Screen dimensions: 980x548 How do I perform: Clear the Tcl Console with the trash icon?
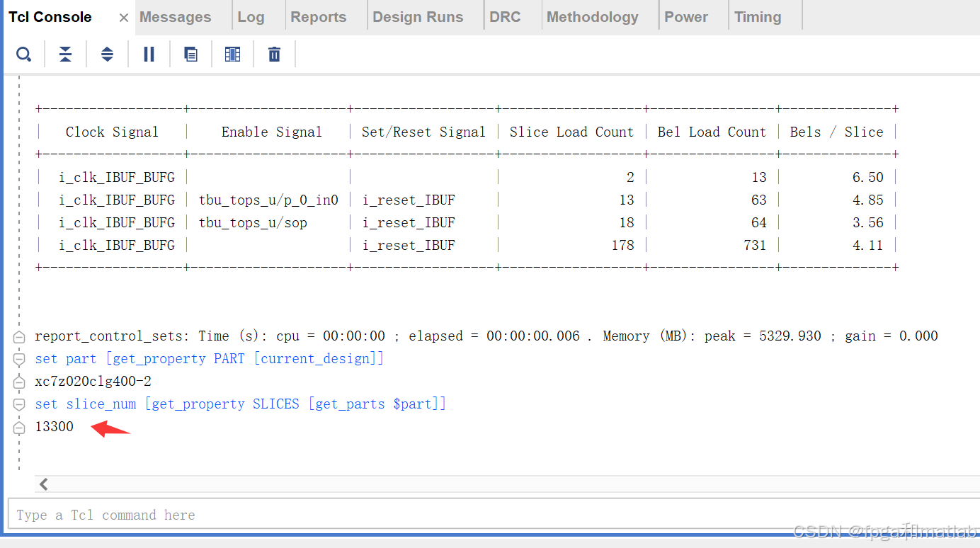[274, 54]
